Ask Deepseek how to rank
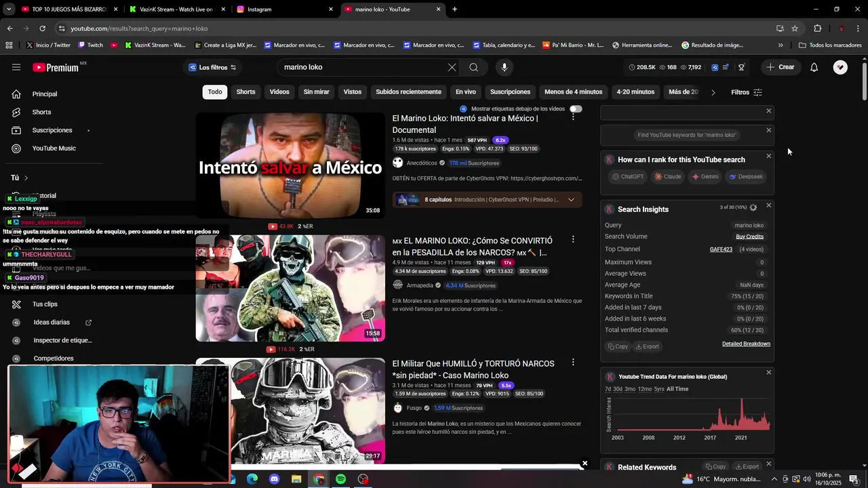The image size is (868, 488). (746, 177)
